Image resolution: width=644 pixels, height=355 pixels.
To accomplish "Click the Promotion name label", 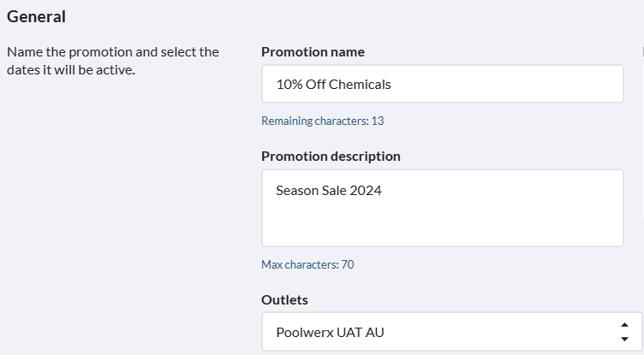I will pyautogui.click(x=313, y=51).
